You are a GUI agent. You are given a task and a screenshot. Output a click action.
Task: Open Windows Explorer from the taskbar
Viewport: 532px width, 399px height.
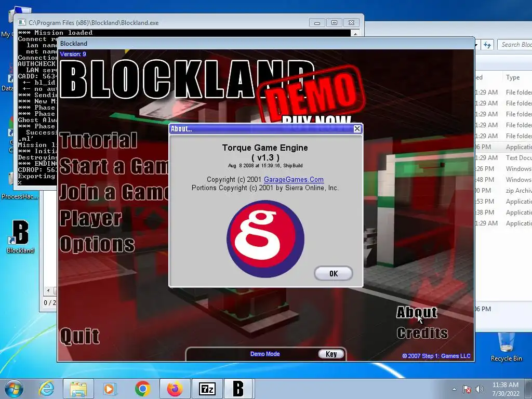click(x=78, y=389)
